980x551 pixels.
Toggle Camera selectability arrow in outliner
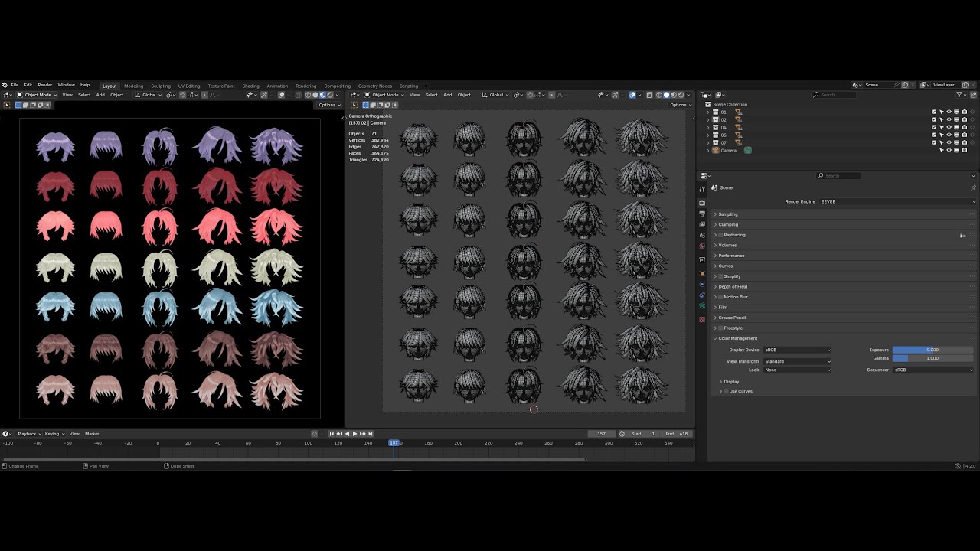[942, 150]
